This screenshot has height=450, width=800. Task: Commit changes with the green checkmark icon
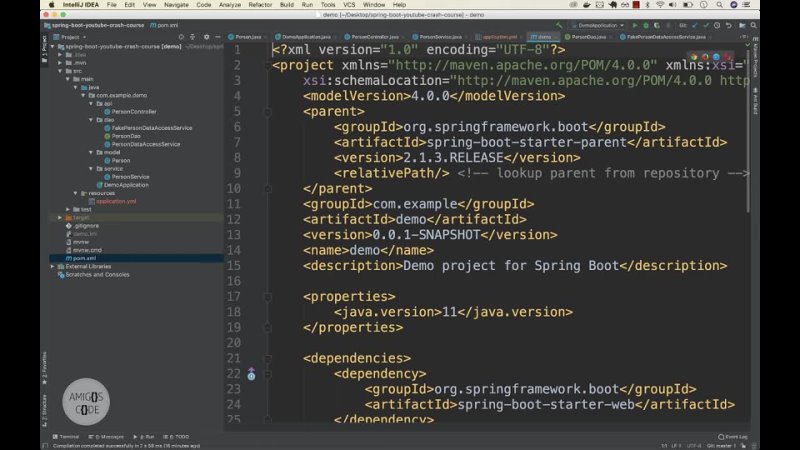click(x=706, y=25)
